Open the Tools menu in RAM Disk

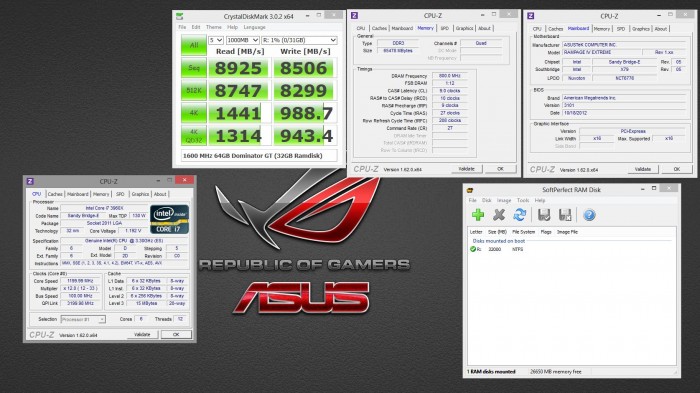pyautogui.click(x=523, y=201)
